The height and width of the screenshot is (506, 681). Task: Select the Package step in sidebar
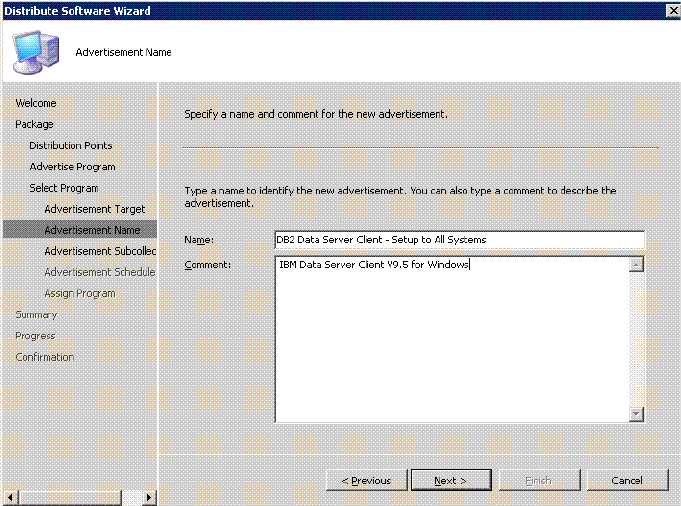click(x=34, y=124)
